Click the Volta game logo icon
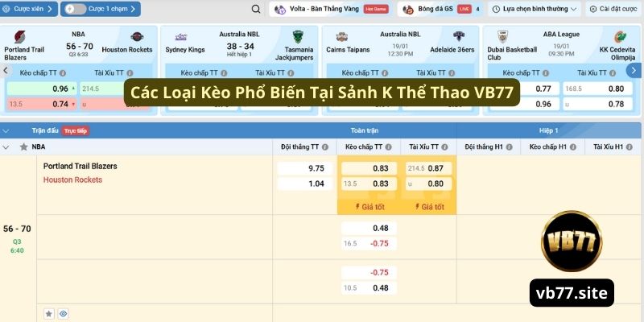The height and width of the screenshot is (322, 644). [279, 10]
